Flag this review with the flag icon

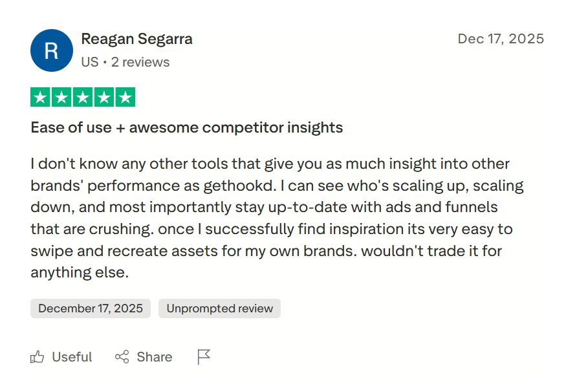tap(204, 357)
